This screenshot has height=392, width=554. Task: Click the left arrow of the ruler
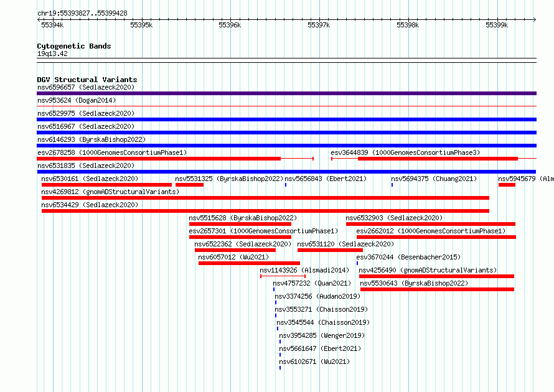click(39, 19)
